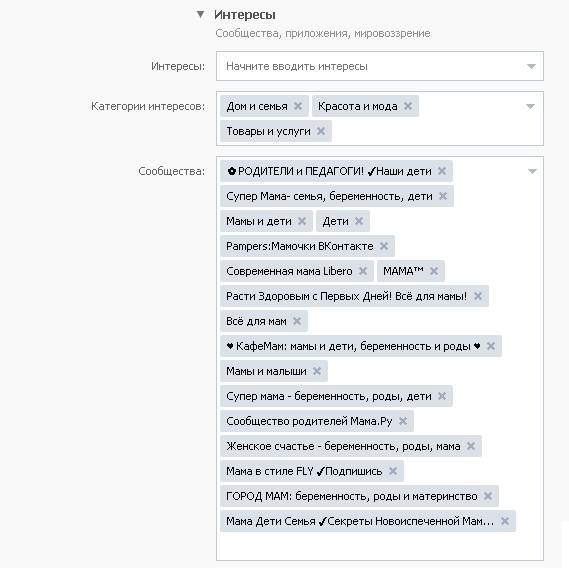
Task: Remove the 'Красота и мода' category tag
Action: tap(408, 106)
